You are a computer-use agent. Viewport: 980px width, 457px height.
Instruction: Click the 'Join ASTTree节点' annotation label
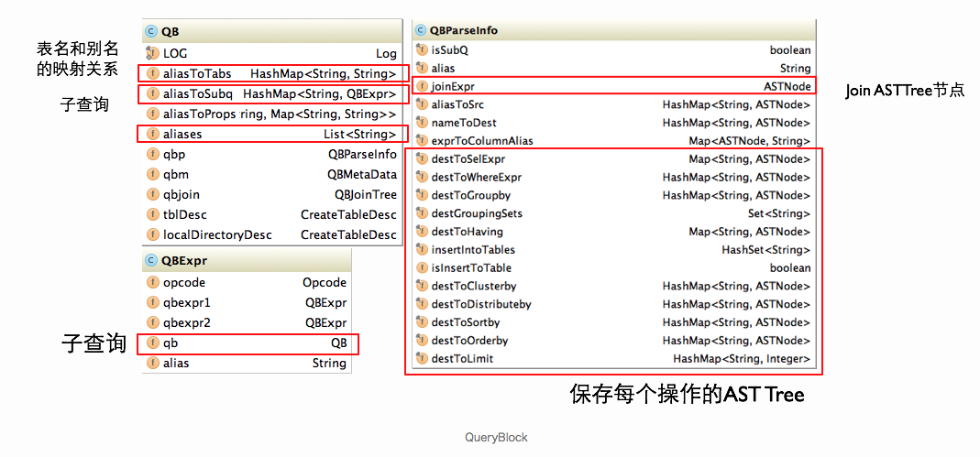click(905, 90)
